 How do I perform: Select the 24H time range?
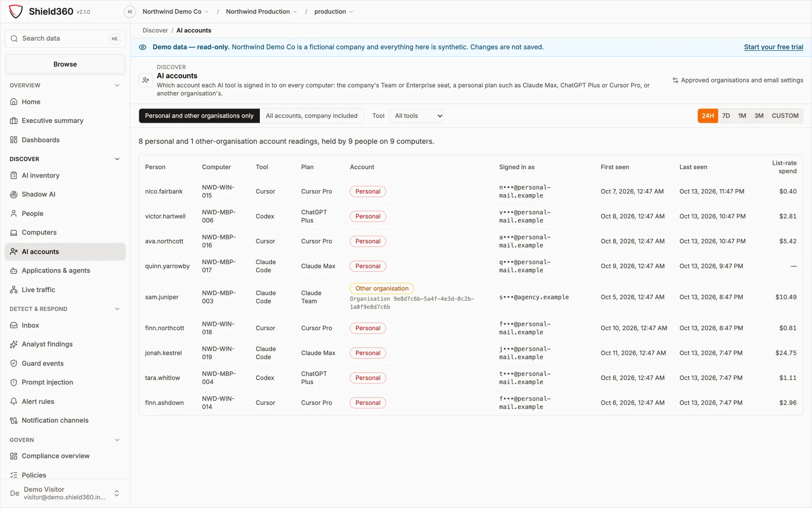[x=708, y=116]
